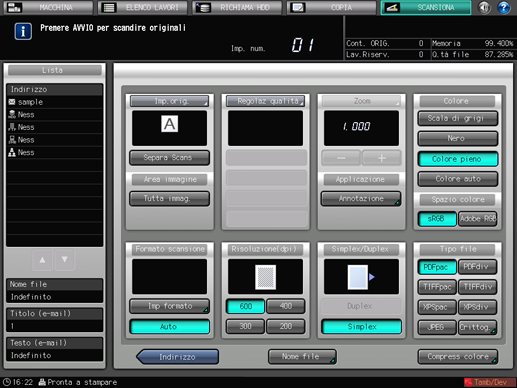Select the SCANSIONA tab

[x=426, y=7]
